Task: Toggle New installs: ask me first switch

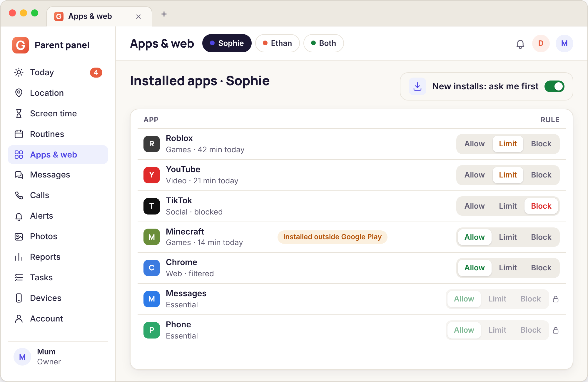Action: 554,86
